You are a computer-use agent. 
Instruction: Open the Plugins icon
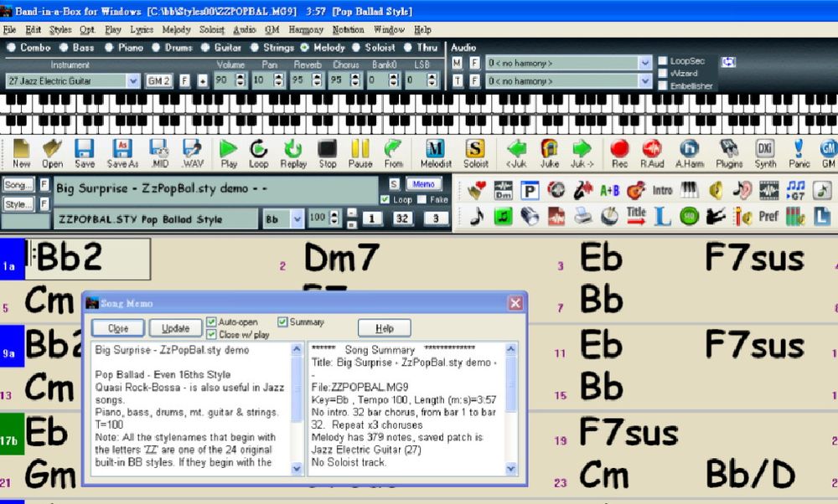(x=729, y=154)
